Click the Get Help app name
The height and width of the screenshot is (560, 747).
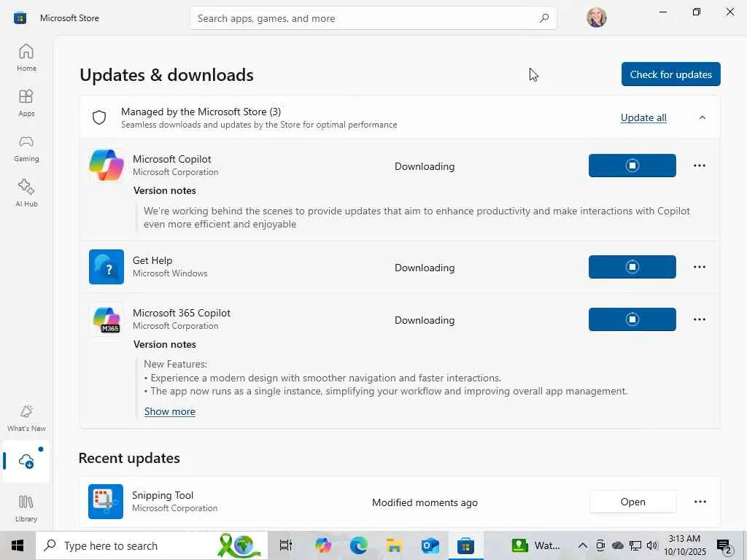point(152,260)
